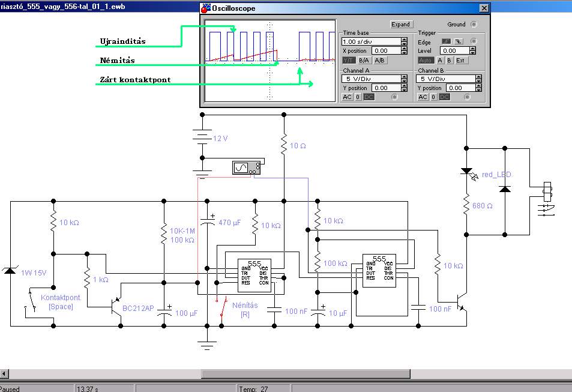This screenshot has height=392, width=572.
Task: Click the oscilloscope title bar icon
Action: 206,8
